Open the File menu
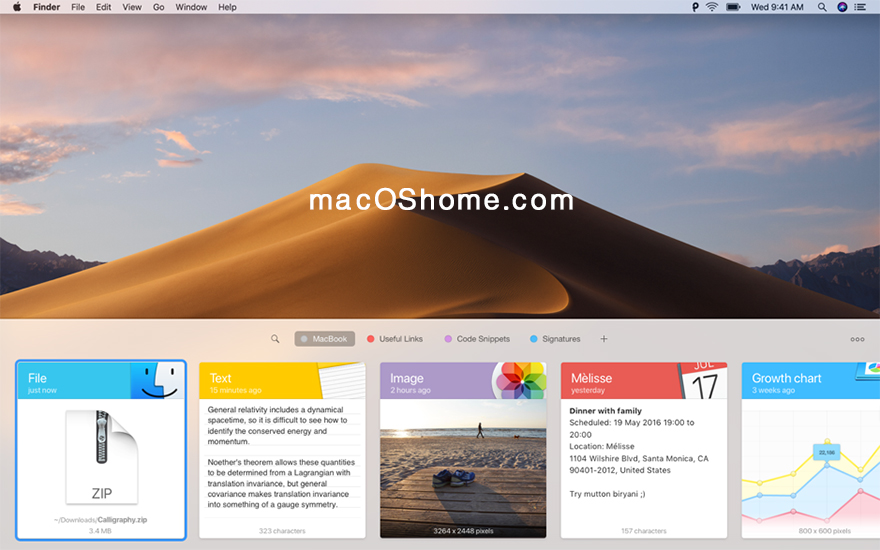 tap(78, 7)
